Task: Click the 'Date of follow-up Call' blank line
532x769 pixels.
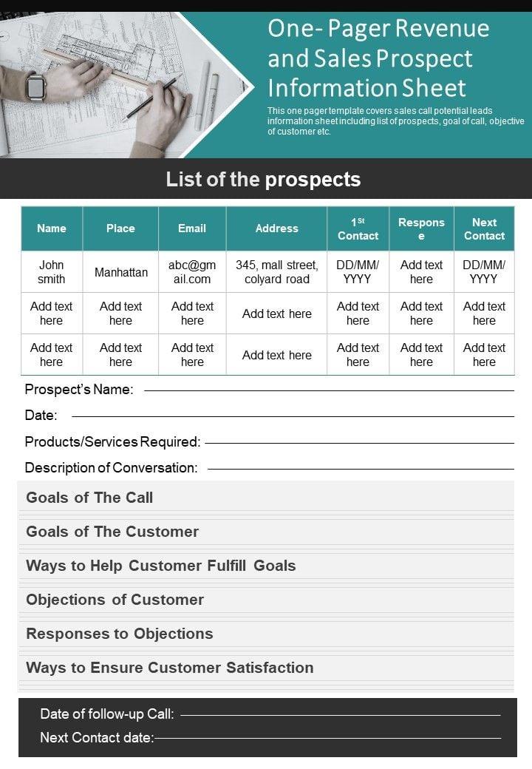Action: click(340, 714)
